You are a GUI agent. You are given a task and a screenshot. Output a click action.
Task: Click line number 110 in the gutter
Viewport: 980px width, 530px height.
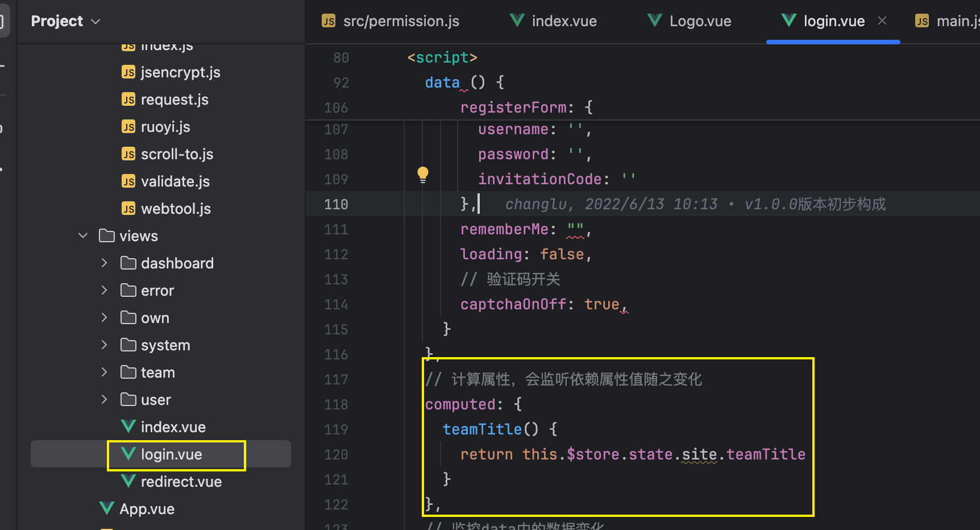point(336,204)
